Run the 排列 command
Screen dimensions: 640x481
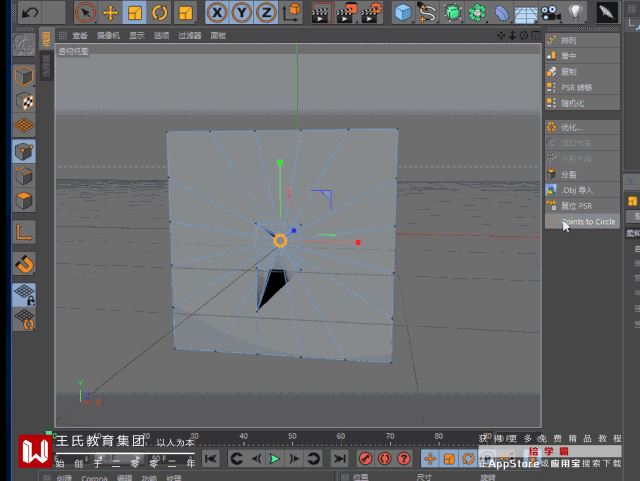pyautogui.click(x=582, y=40)
